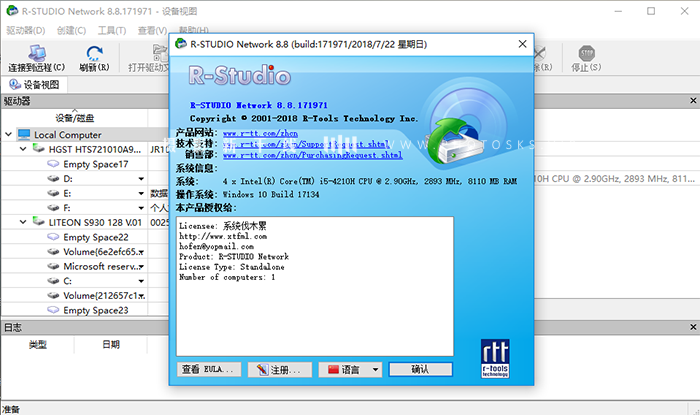Open dropdown arrow for Microsoft reserved partition
Image resolution: width=700 pixels, height=415 pixels.
tap(141, 266)
